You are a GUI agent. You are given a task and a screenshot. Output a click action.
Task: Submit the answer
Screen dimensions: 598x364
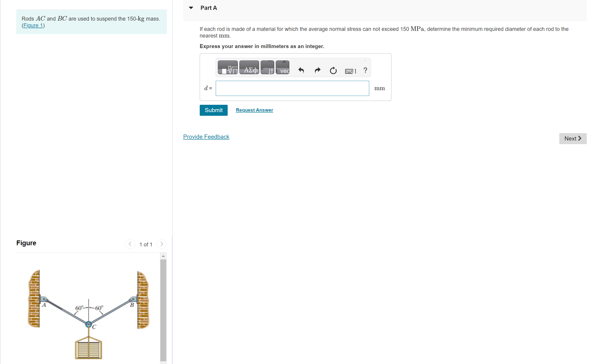[x=213, y=110]
